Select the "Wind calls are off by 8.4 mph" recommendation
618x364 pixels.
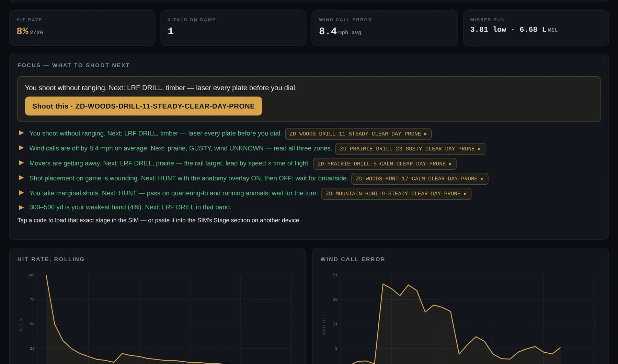(x=181, y=148)
